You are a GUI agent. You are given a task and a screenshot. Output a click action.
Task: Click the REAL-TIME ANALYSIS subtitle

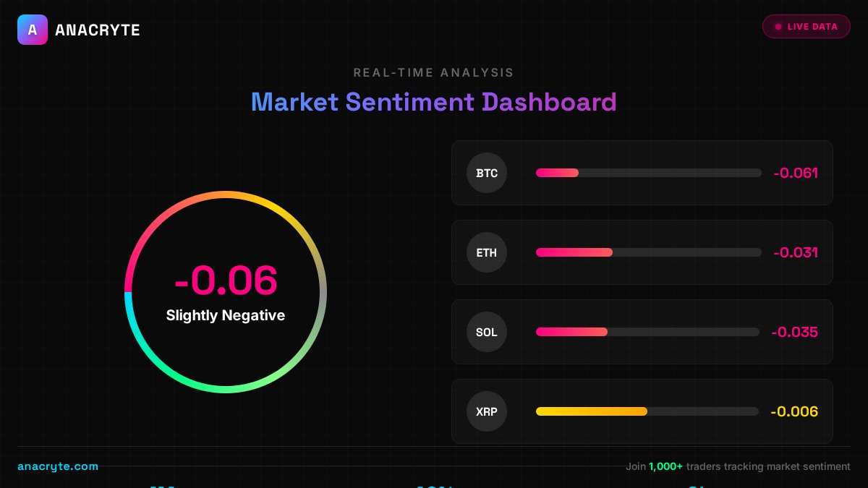tap(434, 72)
